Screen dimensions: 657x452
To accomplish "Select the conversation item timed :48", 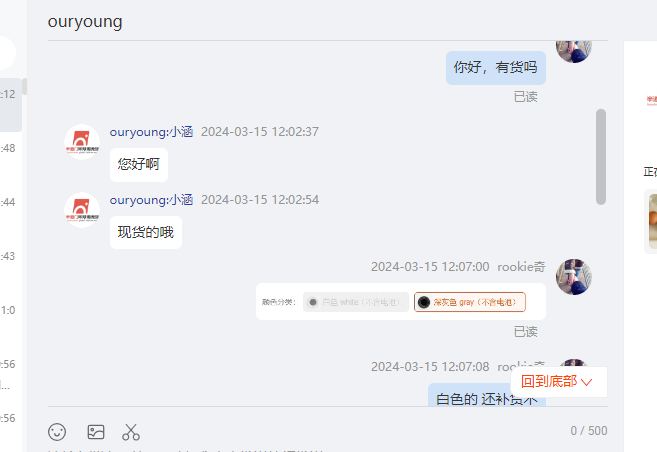I will [11, 148].
